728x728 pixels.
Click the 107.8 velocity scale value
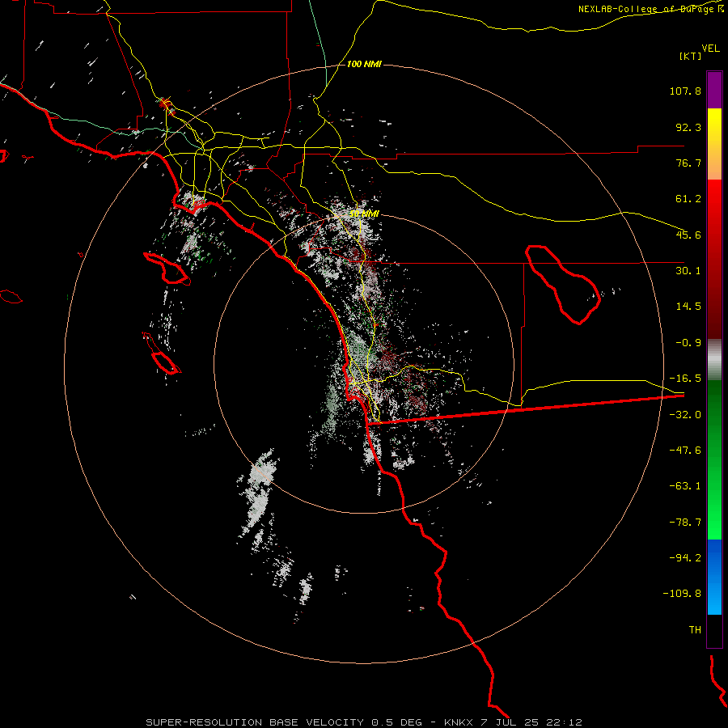tap(685, 91)
